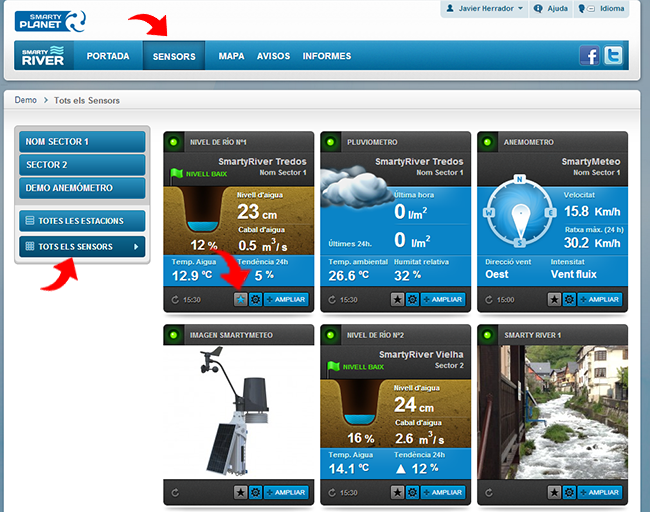The height and width of the screenshot is (512, 650).
Task: Open the Informes menu item
Action: [x=327, y=56]
